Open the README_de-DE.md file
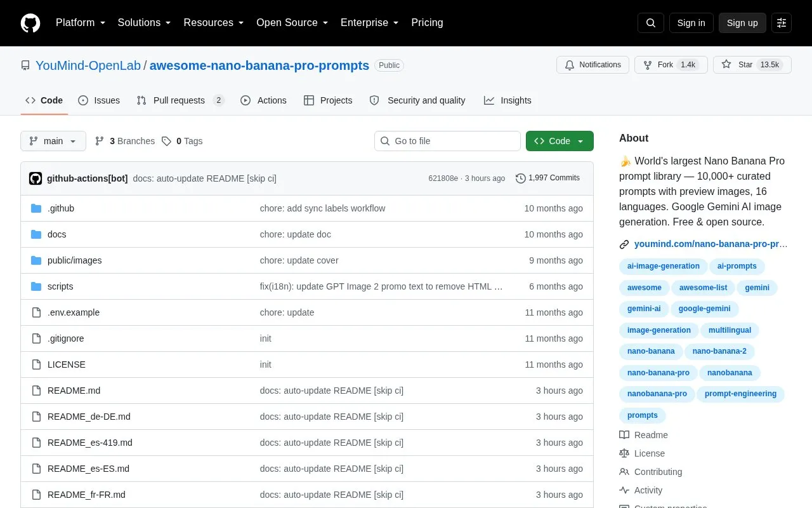Viewport: 812px width, 508px height. [89, 417]
